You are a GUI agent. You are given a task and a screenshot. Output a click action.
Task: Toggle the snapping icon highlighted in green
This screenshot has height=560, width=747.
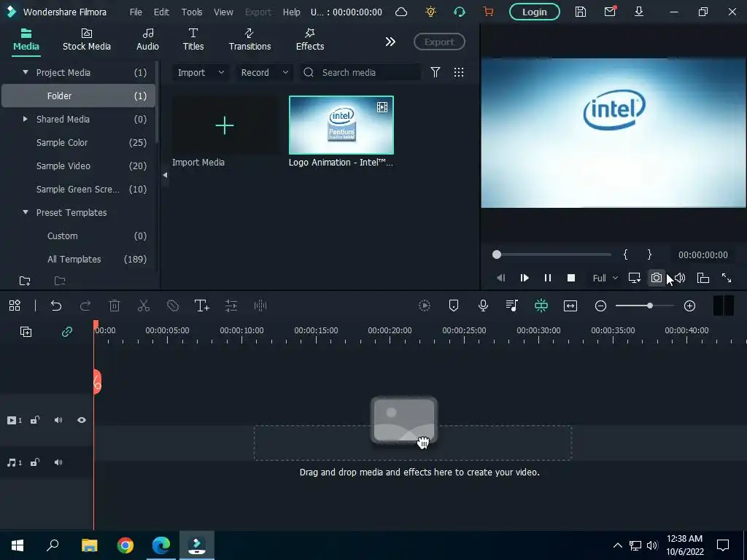tap(541, 306)
